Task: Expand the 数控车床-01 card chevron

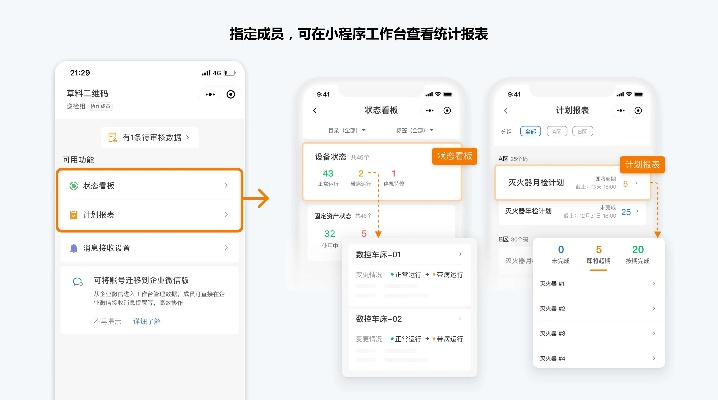Action: pos(459,254)
